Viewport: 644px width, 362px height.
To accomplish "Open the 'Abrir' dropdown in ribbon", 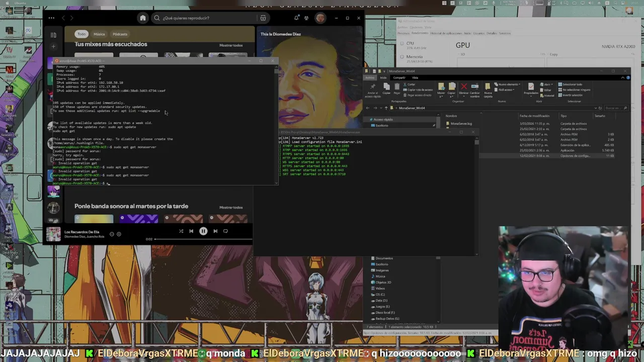I will point(546,84).
